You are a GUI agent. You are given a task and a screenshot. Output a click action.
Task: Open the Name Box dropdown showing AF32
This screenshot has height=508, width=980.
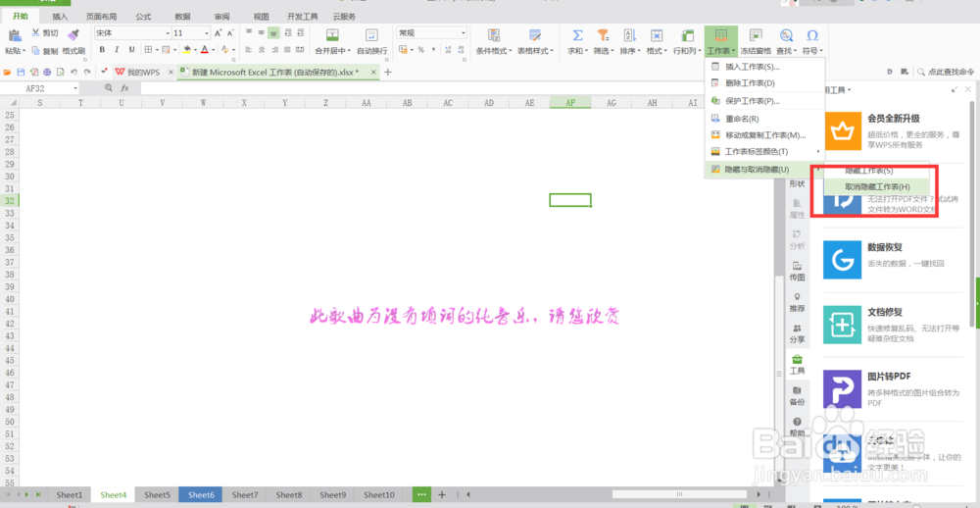(x=75, y=88)
